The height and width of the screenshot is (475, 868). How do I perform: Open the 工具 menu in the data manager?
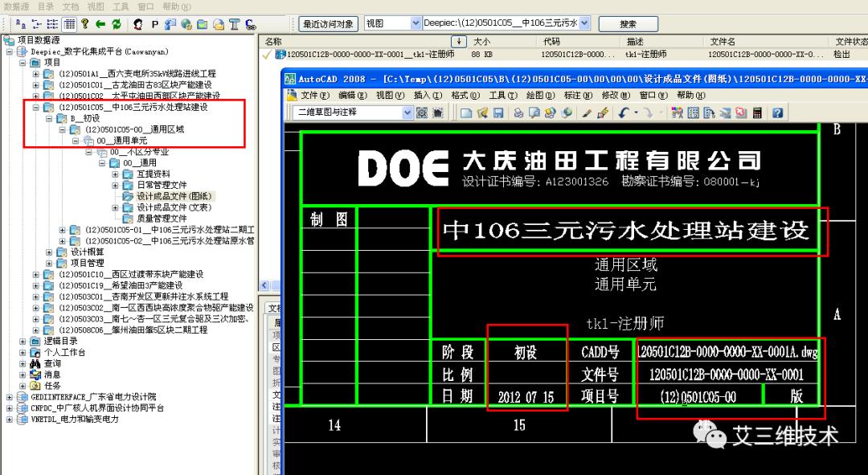tap(121, 6)
